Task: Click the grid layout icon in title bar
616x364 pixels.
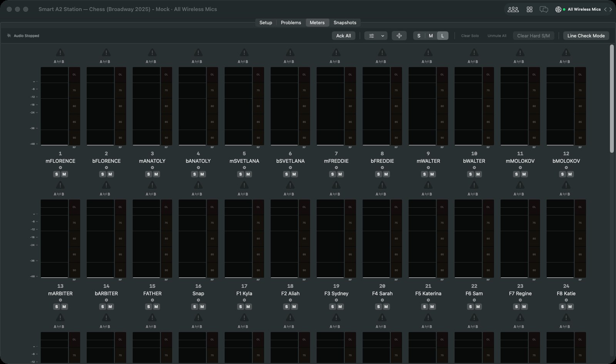Action: [x=529, y=9]
